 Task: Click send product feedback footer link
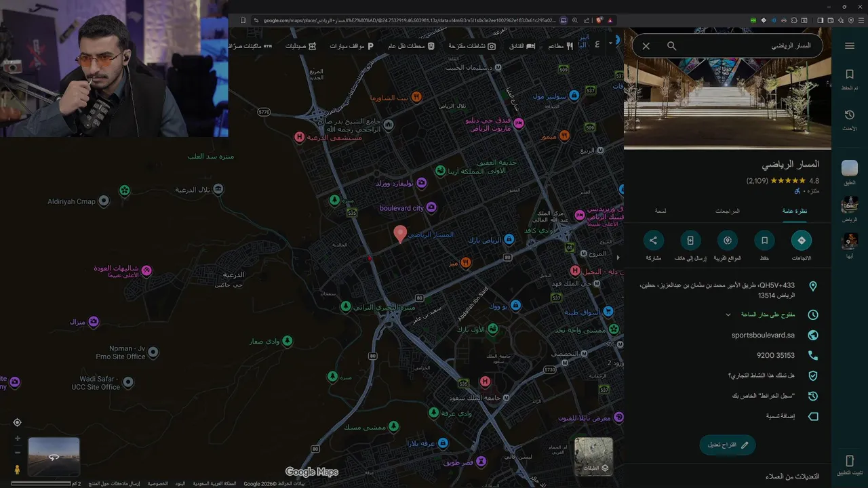click(114, 483)
